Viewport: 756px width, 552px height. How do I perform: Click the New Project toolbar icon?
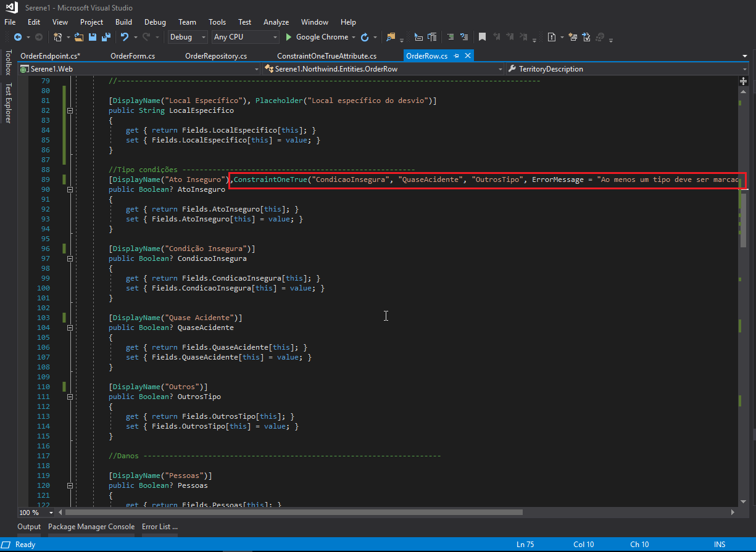coord(57,37)
